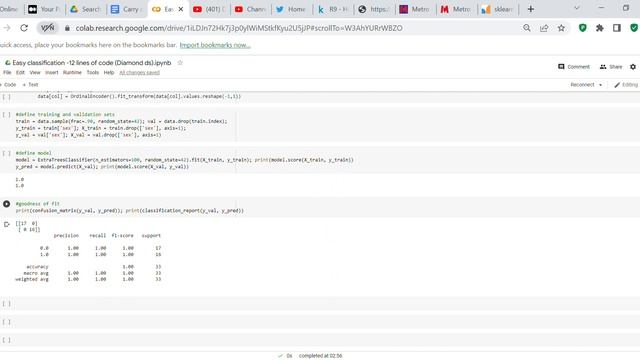Open the Runtime menu
This screenshot has width=640, height=360.
point(72,72)
